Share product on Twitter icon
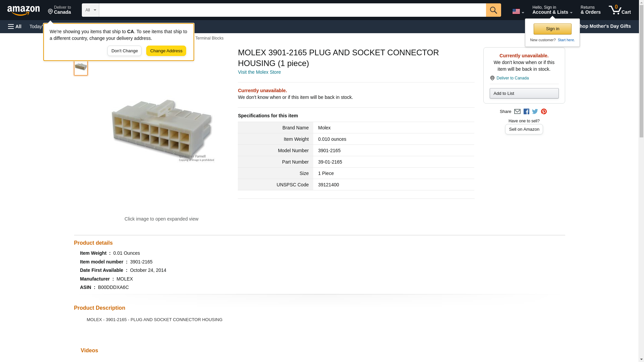 (x=535, y=112)
